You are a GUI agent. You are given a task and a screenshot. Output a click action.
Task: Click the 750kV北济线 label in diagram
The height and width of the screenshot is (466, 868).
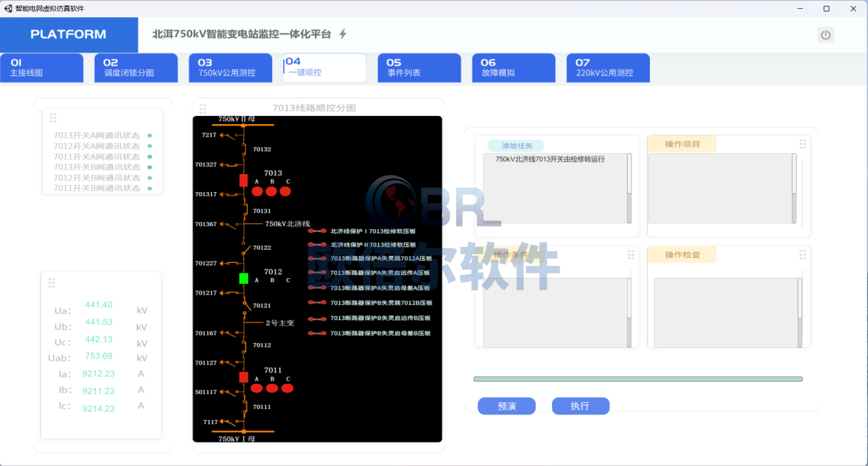coord(287,224)
